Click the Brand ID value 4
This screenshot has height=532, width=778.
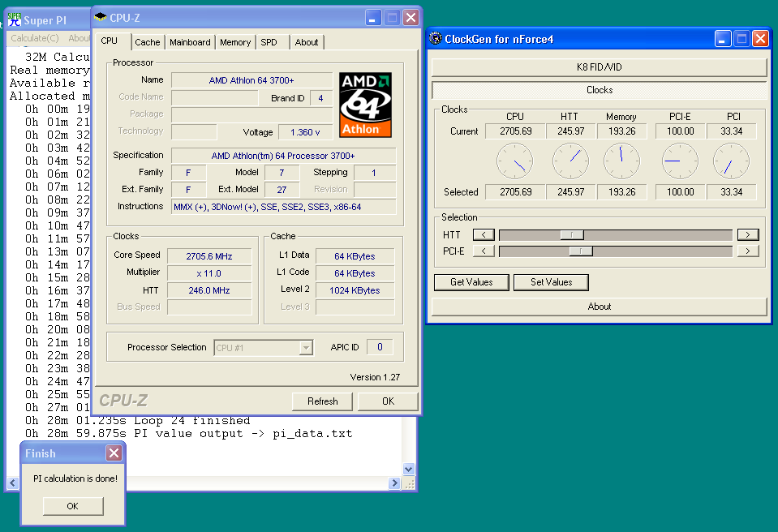(x=320, y=98)
